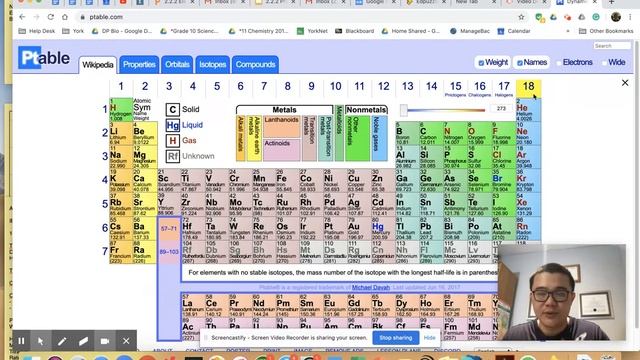Select group 18 column header

point(528,88)
